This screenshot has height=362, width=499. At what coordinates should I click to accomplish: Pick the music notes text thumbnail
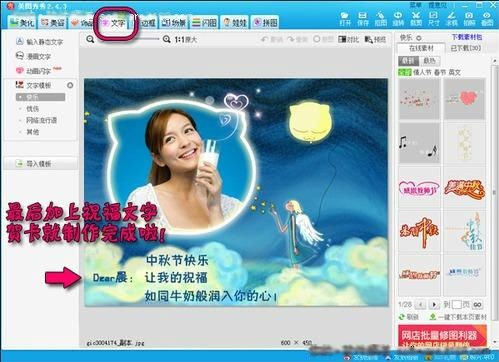pos(420,143)
